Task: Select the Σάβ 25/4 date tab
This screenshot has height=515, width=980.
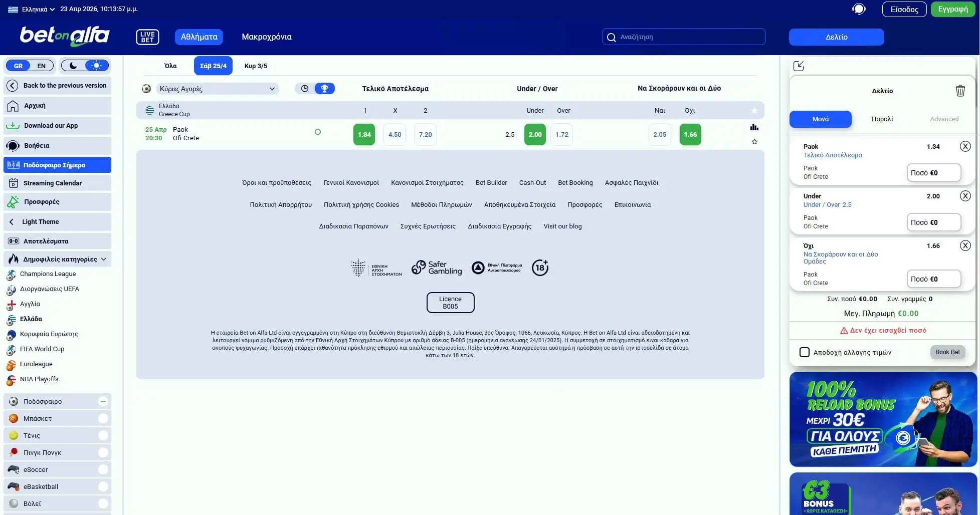Action: pos(213,66)
